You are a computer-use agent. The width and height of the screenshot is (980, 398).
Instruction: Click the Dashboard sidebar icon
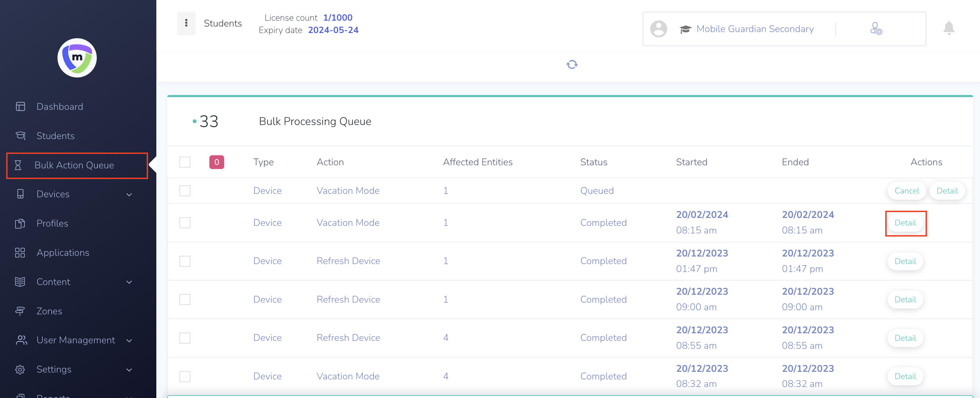pyautogui.click(x=21, y=106)
